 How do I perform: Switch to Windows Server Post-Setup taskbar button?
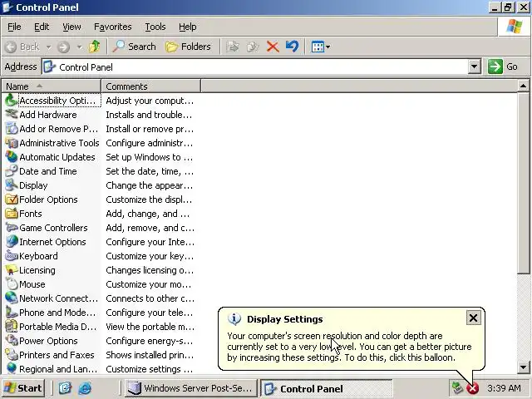click(190, 388)
